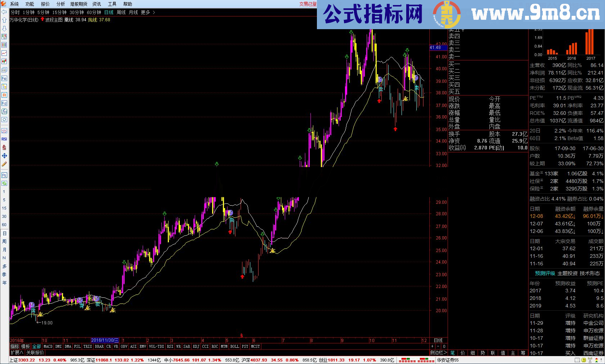The image size is (605, 364).
Task: Select the trend line chart icon
Action: [4, 53]
